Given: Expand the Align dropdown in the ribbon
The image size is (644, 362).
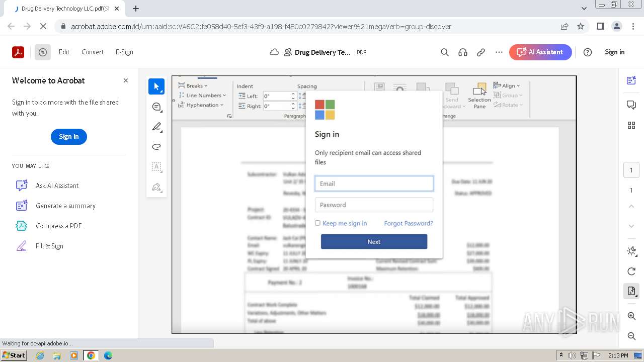Looking at the screenshot, I should [507, 86].
